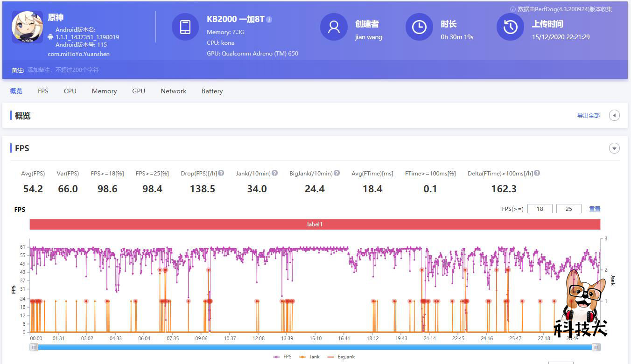Click the 时长 clock icon

419,27
